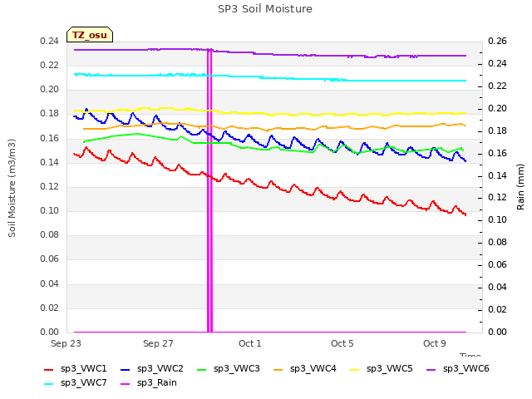Click the Sep 23 x-axis tick label

66,343
